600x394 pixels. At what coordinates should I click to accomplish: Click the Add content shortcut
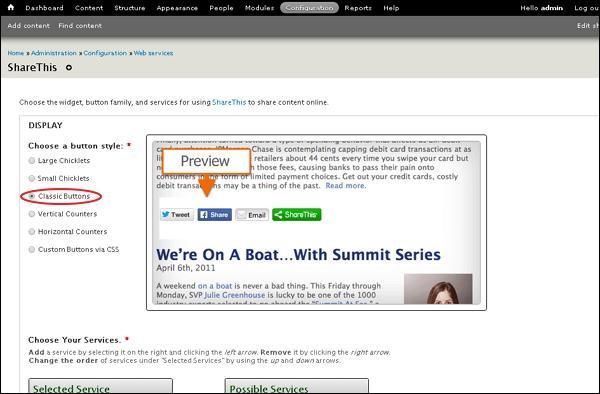point(28,26)
